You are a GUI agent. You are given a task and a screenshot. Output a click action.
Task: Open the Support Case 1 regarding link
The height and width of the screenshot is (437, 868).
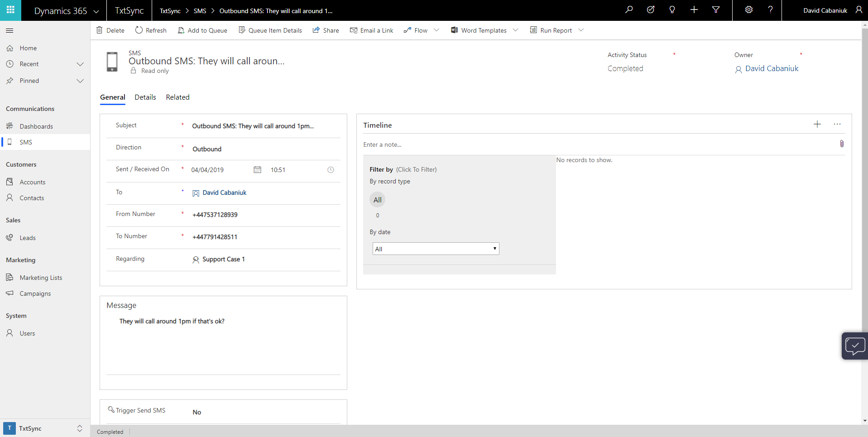[x=223, y=259]
